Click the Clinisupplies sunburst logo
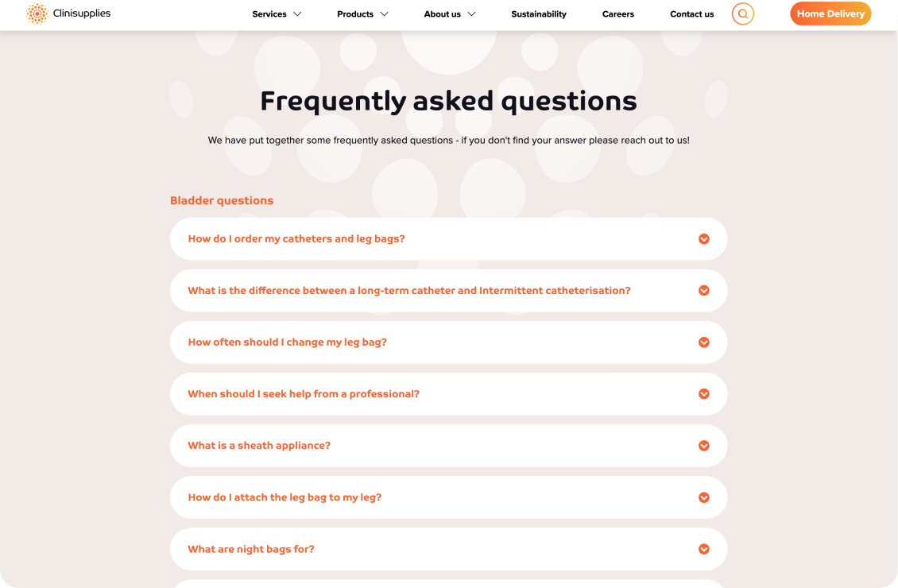 [37, 14]
